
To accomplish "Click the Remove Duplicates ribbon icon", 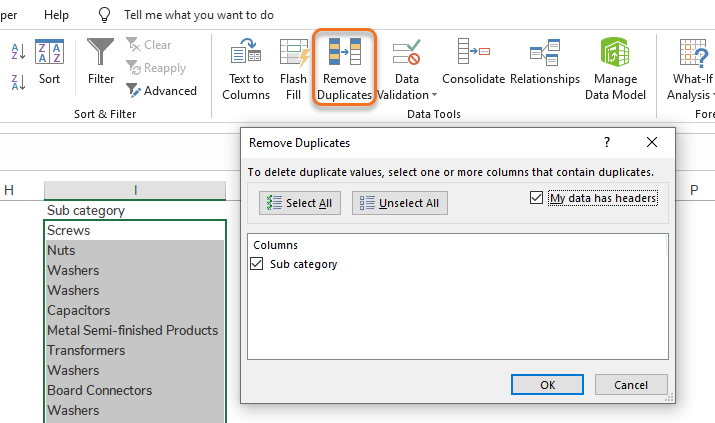I will [x=344, y=53].
